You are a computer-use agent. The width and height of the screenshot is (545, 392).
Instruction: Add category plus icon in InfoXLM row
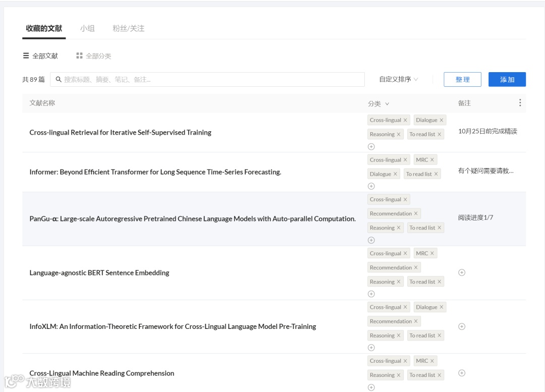click(x=371, y=348)
